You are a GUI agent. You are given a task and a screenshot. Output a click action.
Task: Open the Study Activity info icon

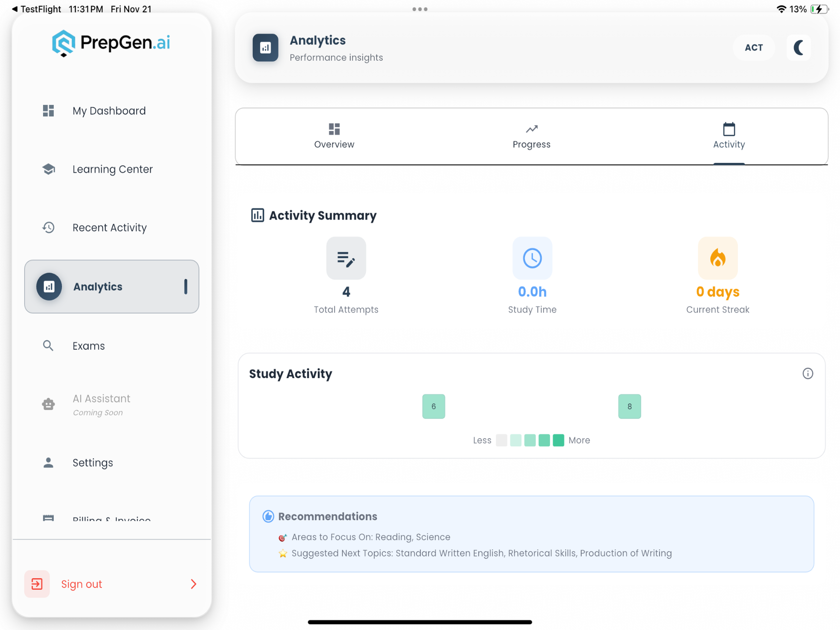(808, 374)
